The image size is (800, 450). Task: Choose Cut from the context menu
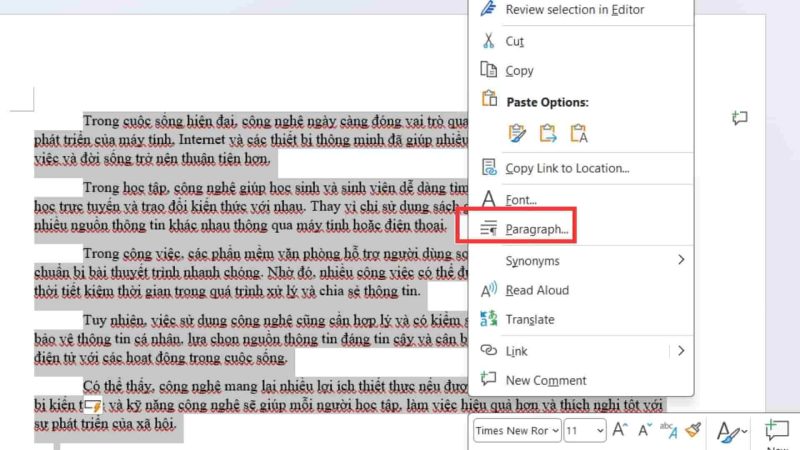(x=514, y=41)
